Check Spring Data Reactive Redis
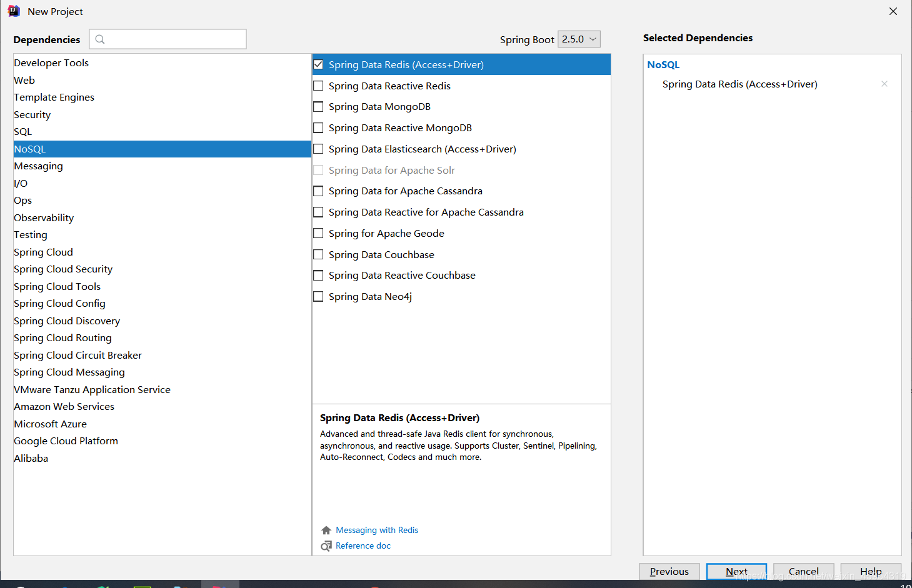The height and width of the screenshot is (588, 912). 318,86
